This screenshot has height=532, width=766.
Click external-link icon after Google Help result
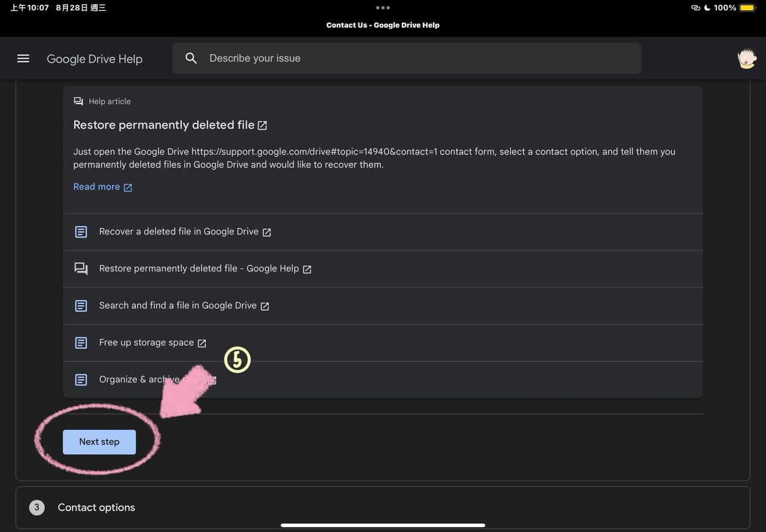click(307, 269)
